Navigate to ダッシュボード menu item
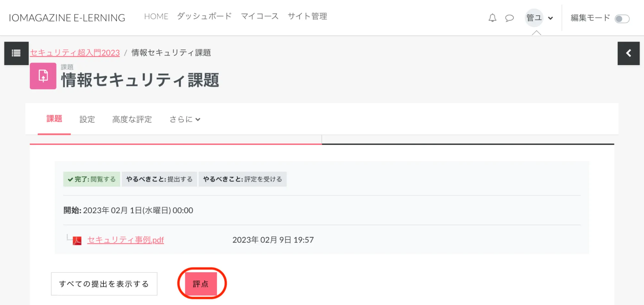The width and height of the screenshot is (644, 305). pyautogui.click(x=204, y=16)
